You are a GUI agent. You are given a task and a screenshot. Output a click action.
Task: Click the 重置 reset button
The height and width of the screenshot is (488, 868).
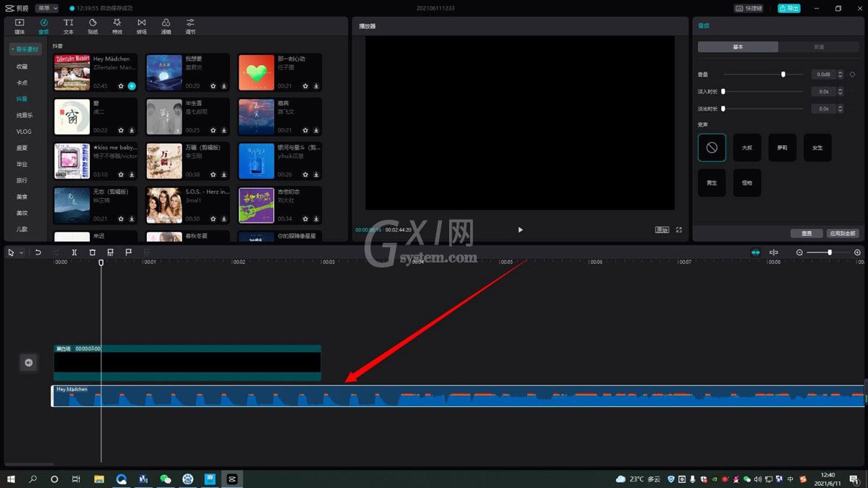point(807,234)
